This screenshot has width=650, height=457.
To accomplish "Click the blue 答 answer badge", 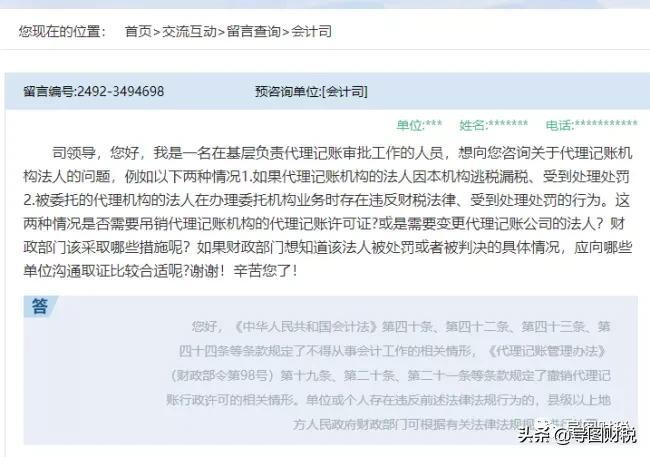I will (x=40, y=306).
